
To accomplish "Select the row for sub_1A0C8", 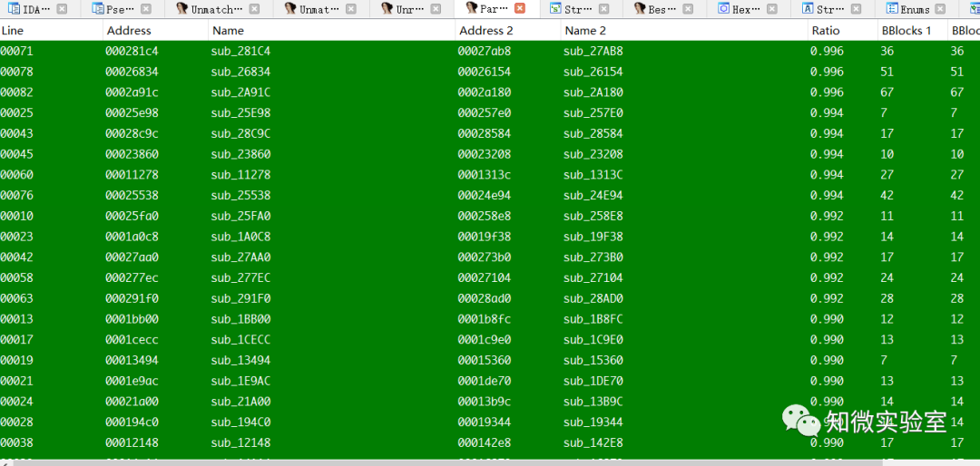I will pos(490,237).
